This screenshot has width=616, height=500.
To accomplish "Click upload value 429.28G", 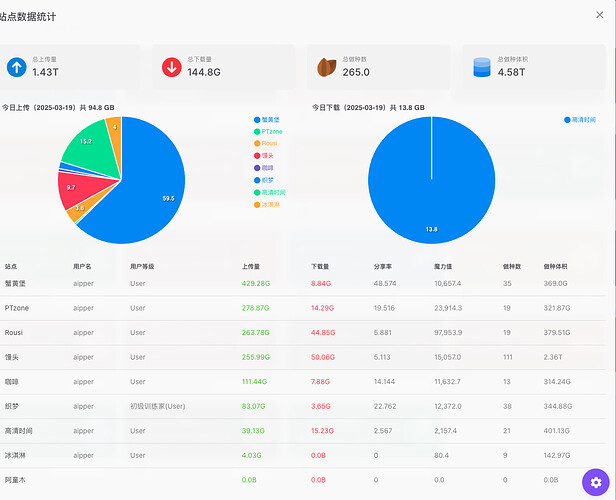I will pos(256,283).
